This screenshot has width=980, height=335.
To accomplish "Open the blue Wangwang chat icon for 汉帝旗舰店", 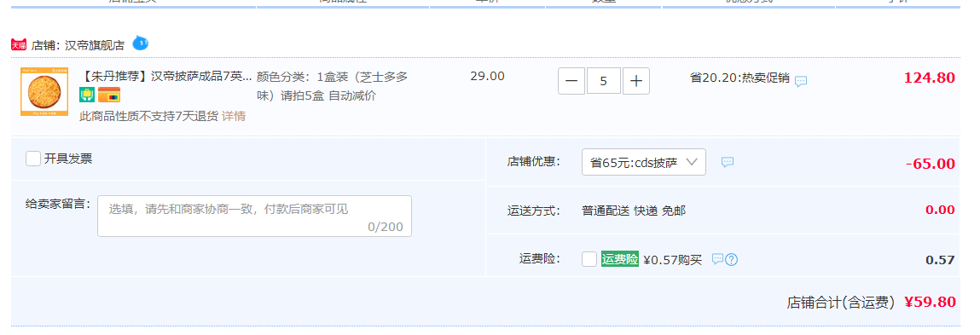I will click(141, 43).
